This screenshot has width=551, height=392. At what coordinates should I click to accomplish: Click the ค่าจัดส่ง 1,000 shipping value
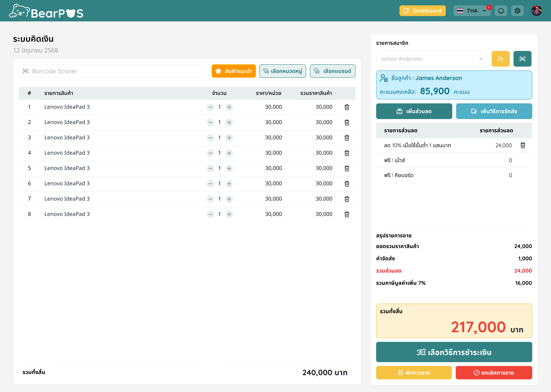coord(525,259)
